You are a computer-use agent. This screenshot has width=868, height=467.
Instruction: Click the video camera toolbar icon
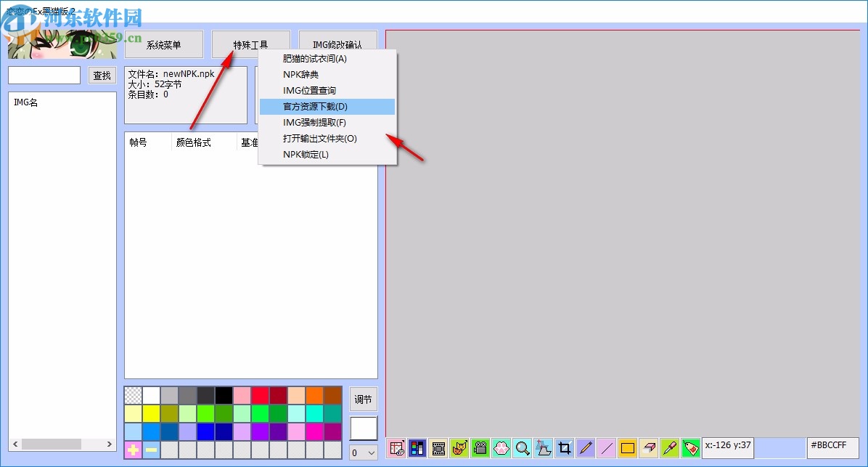point(480,447)
